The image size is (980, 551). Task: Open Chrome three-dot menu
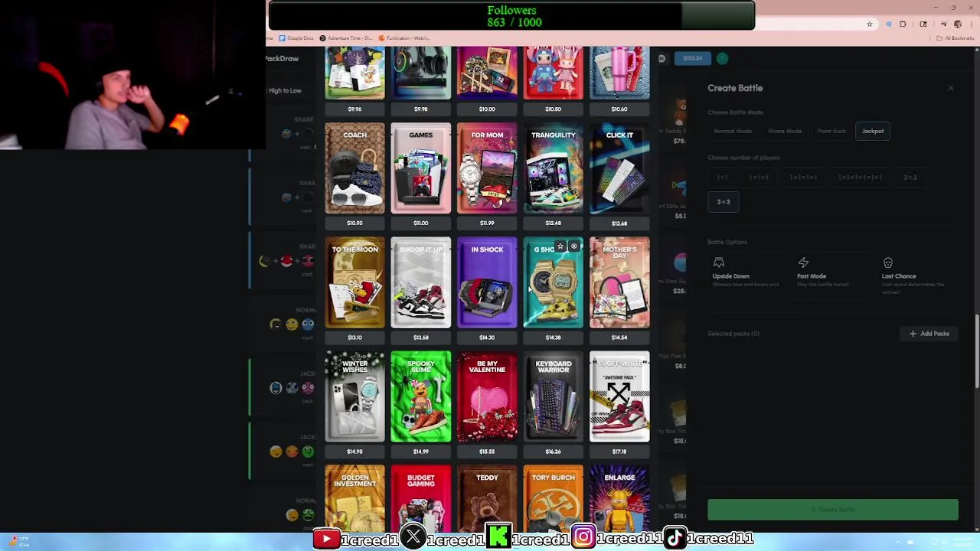click(x=972, y=24)
